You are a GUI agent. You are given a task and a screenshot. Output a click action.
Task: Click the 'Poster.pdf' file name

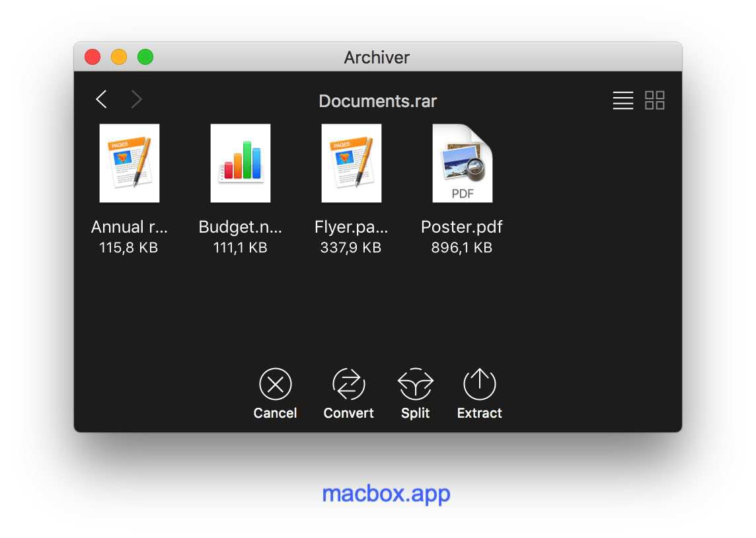(x=462, y=227)
